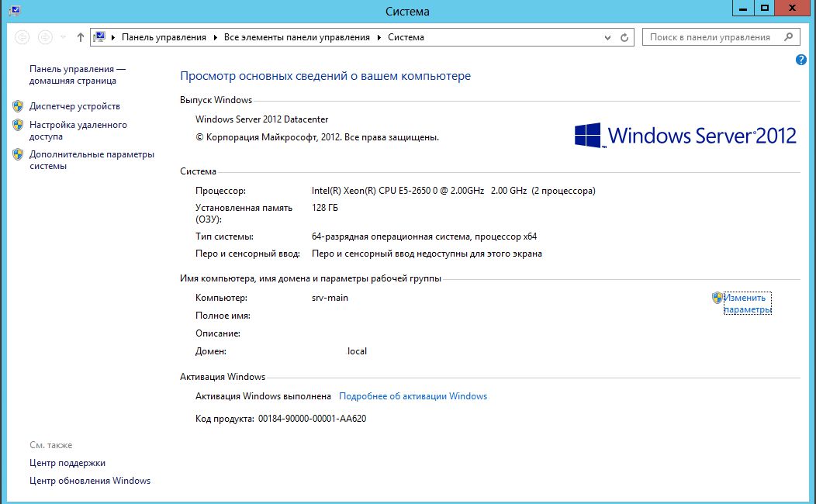Click the shield icon beside Настройка удаленного доступа

(18, 125)
